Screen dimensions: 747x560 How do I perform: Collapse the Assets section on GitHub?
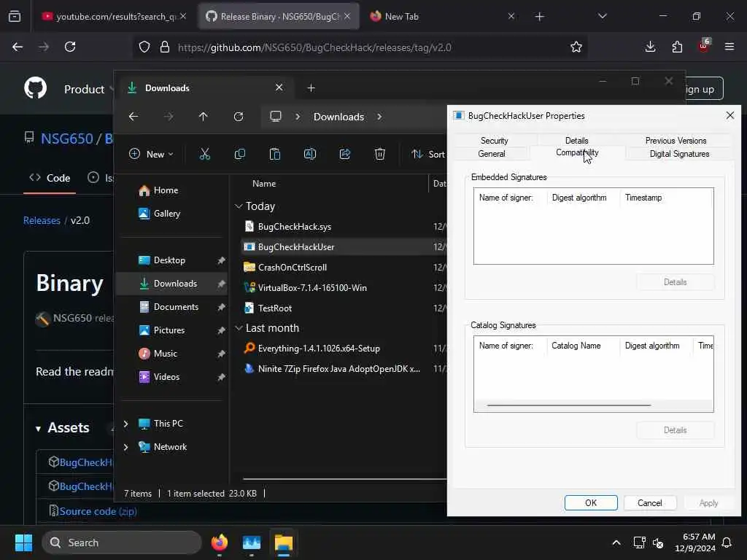[38, 429]
